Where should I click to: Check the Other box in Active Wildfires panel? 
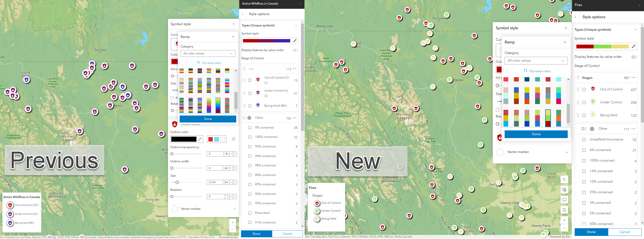pos(244,118)
